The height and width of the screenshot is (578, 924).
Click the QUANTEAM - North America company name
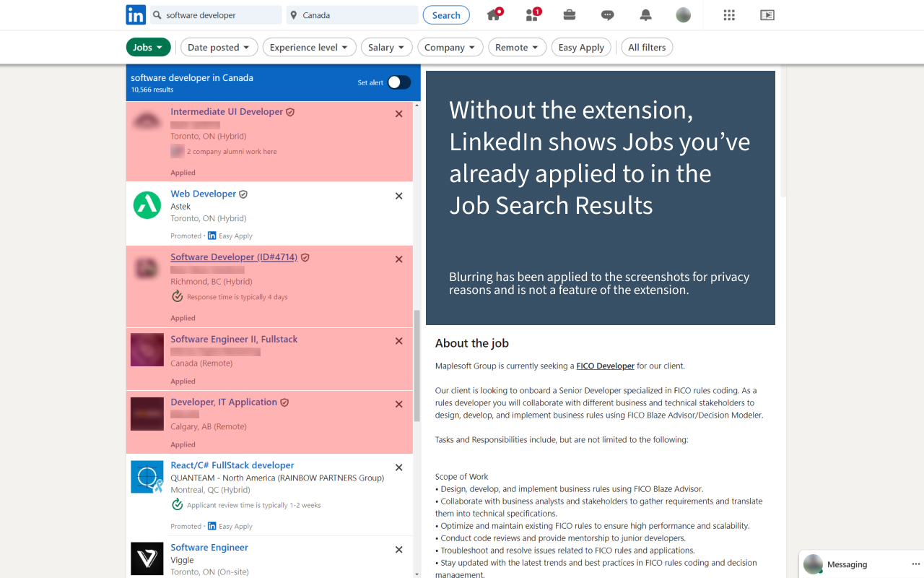click(277, 478)
